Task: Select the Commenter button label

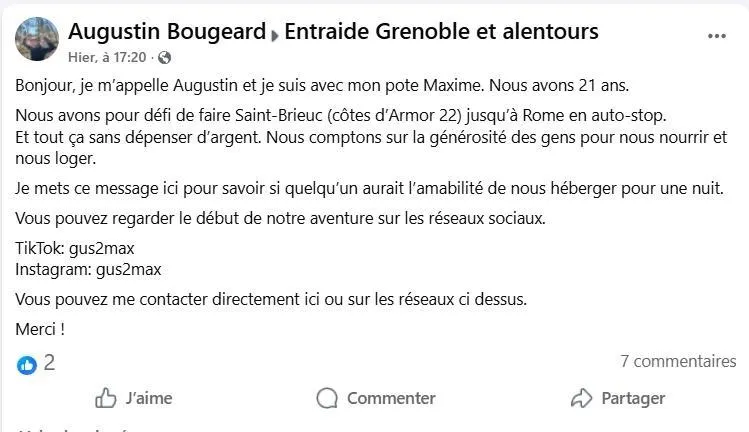Action: [391, 398]
